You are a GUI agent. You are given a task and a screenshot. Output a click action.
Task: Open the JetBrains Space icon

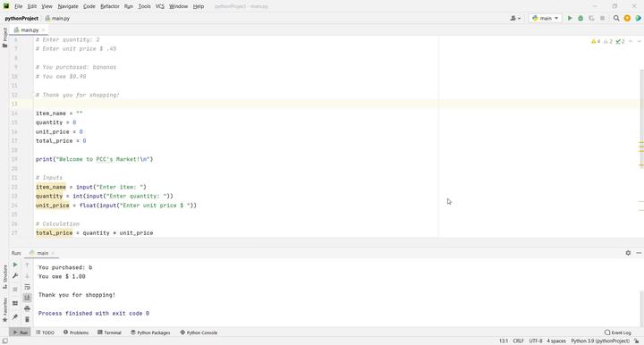click(x=639, y=18)
